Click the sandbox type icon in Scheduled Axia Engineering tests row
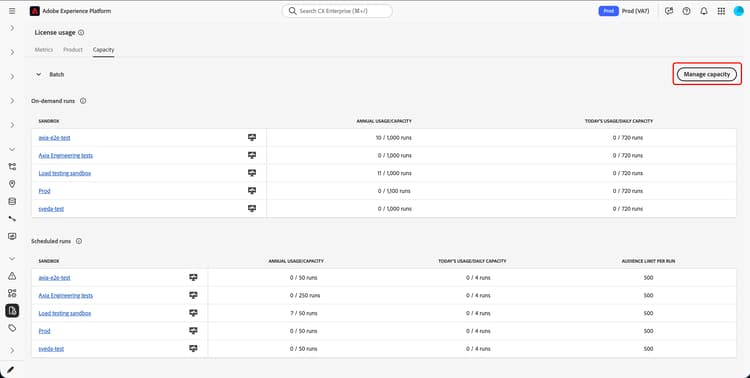750x378 pixels. [193, 295]
